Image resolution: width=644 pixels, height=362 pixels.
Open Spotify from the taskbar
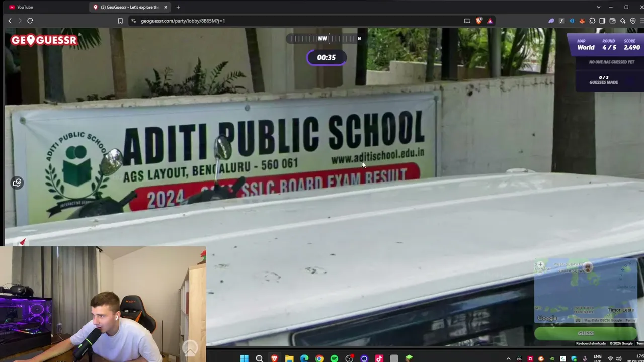[335, 358]
